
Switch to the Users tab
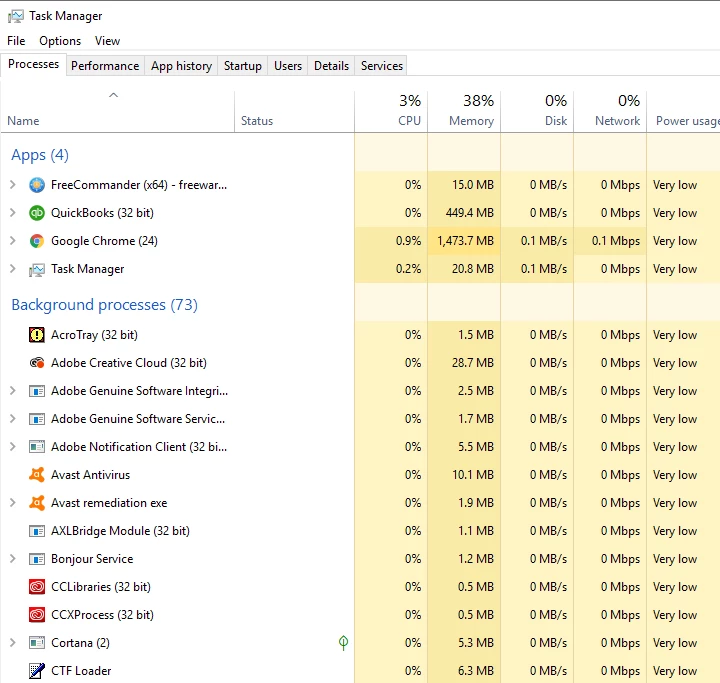(x=288, y=66)
